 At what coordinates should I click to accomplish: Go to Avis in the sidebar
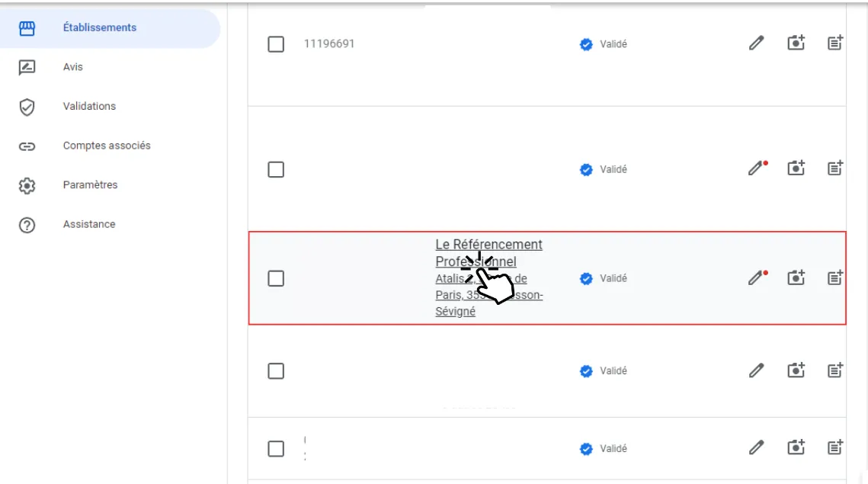tap(72, 67)
